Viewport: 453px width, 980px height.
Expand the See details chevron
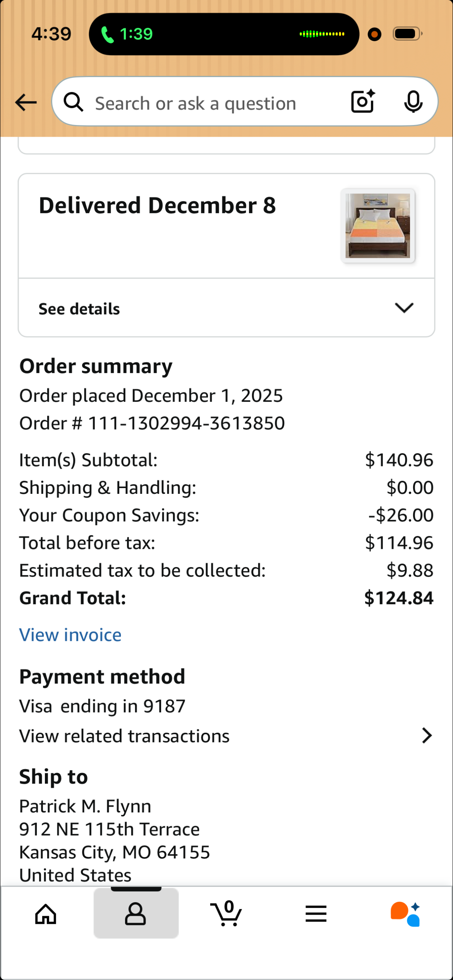click(x=404, y=308)
